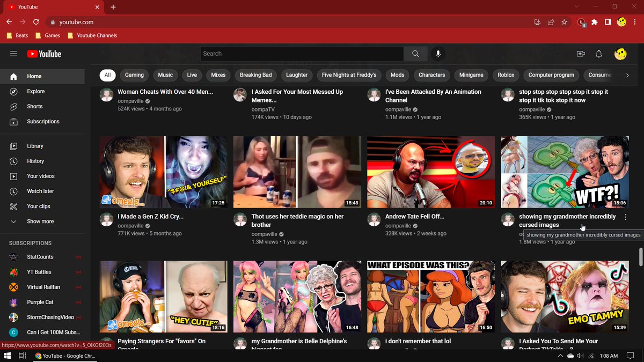Select the Minigame filter chip
The width and height of the screenshot is (644, 362).
[471, 75]
